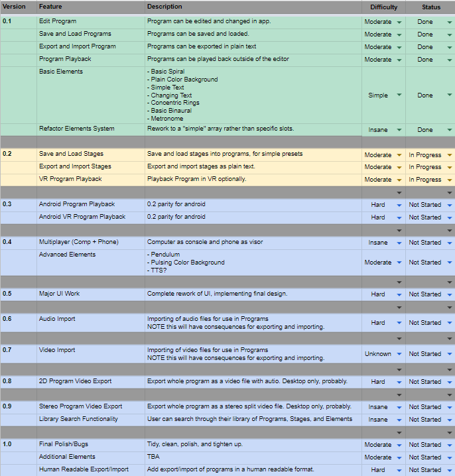Open Difficulty dropdown for Save and Load Stages
This screenshot has width=455, height=476.
pos(399,155)
